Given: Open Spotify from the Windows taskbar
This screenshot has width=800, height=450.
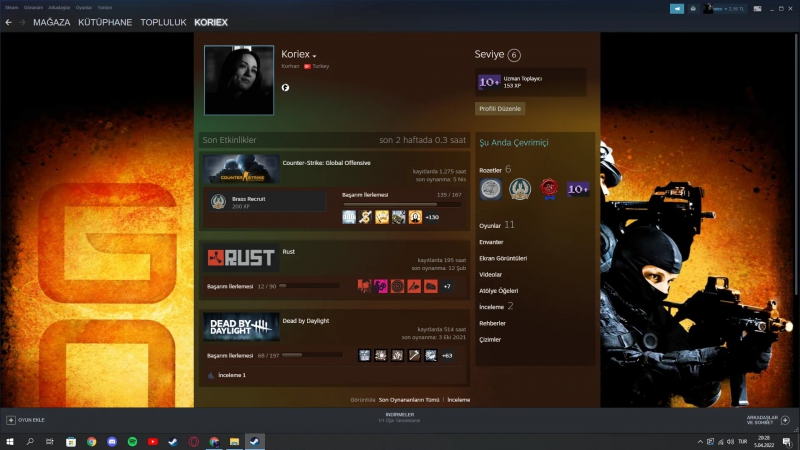Looking at the screenshot, I should (132, 441).
